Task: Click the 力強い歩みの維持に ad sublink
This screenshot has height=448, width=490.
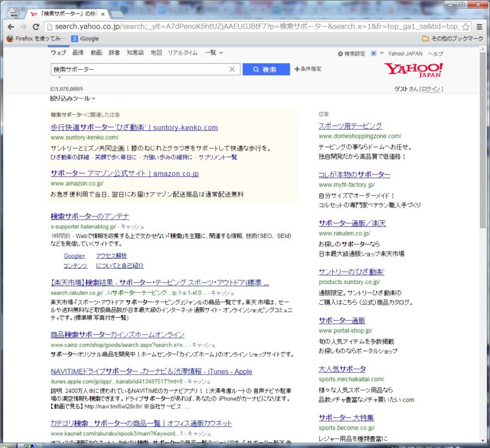Action: pos(168,157)
